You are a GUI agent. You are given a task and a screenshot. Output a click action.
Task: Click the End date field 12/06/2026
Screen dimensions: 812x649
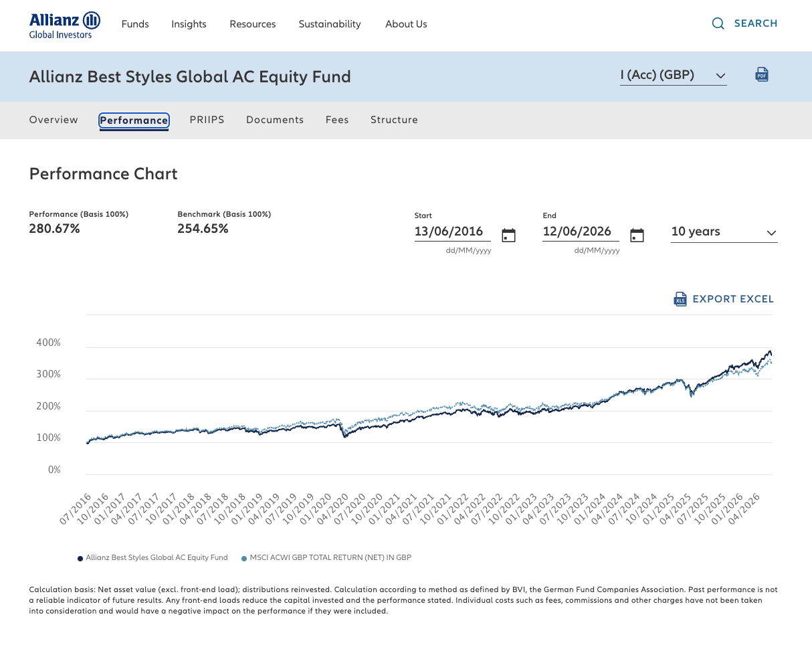(581, 231)
